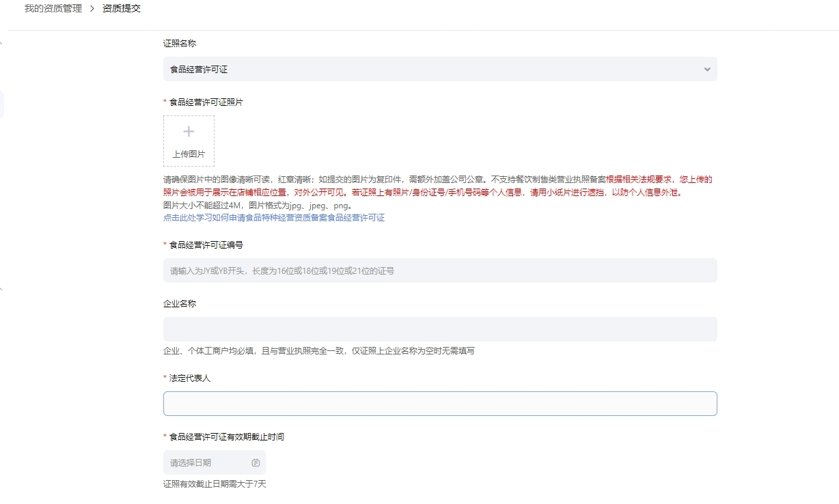Click the 证照名称 dropdown arrow
This screenshot has height=504, width=839.
[706, 69]
